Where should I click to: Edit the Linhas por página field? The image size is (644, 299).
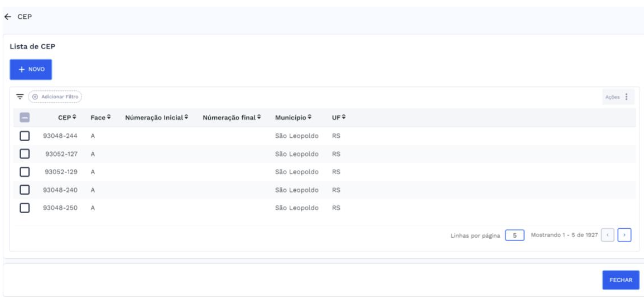515,236
